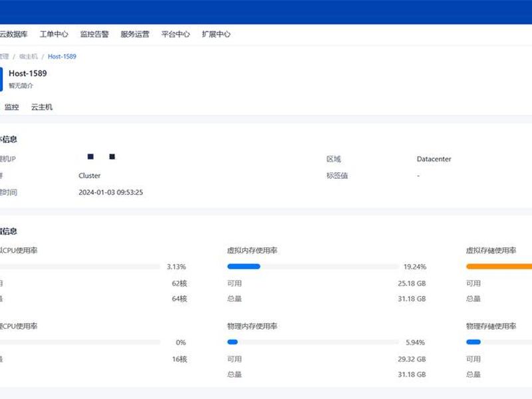Image resolution: width=532 pixels, height=399 pixels.
Task: Click the 宿主机 breadcrumb link
Action: (x=29, y=57)
